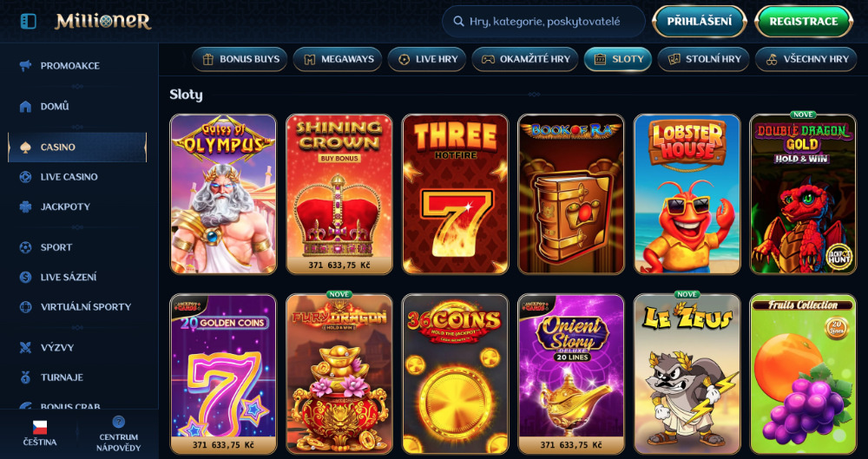Image resolution: width=868 pixels, height=459 pixels.
Task: Collapse sidebar with the panel toggle icon
Action: [28, 21]
